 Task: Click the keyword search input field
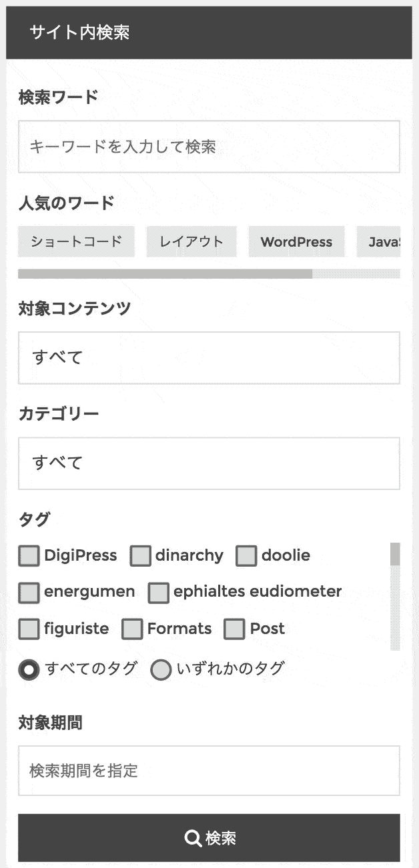point(209,147)
